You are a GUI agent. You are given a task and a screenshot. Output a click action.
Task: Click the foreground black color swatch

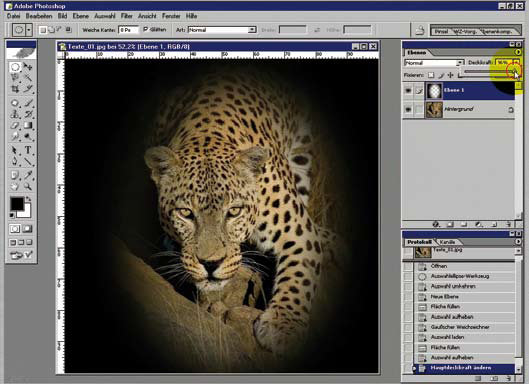[16, 203]
